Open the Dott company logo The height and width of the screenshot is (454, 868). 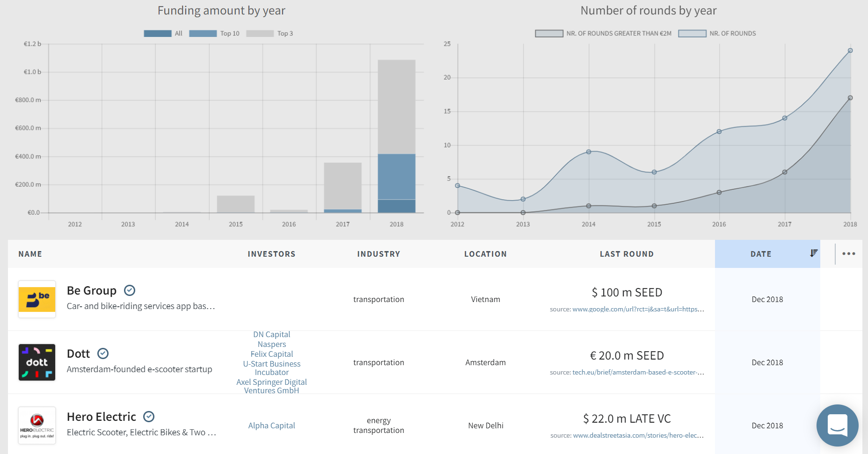[x=37, y=362]
